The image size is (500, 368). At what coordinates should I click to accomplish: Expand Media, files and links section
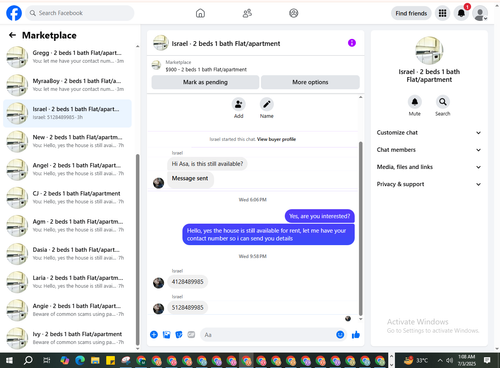pos(429,167)
